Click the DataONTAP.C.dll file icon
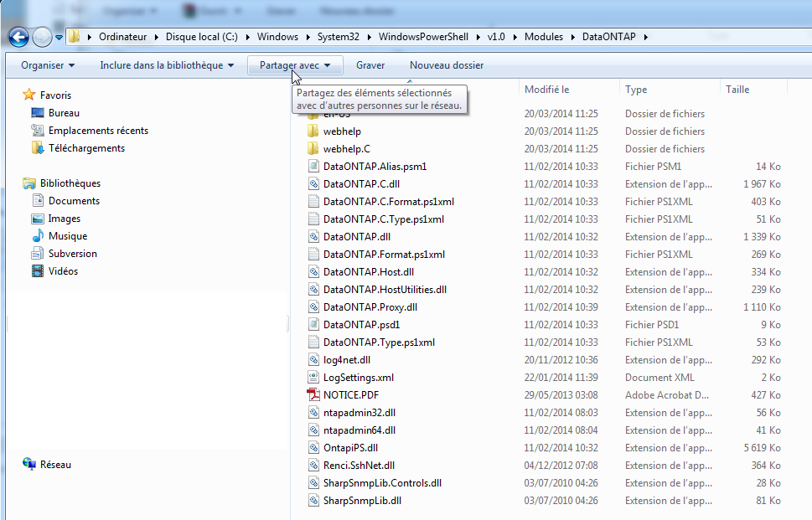 313,183
